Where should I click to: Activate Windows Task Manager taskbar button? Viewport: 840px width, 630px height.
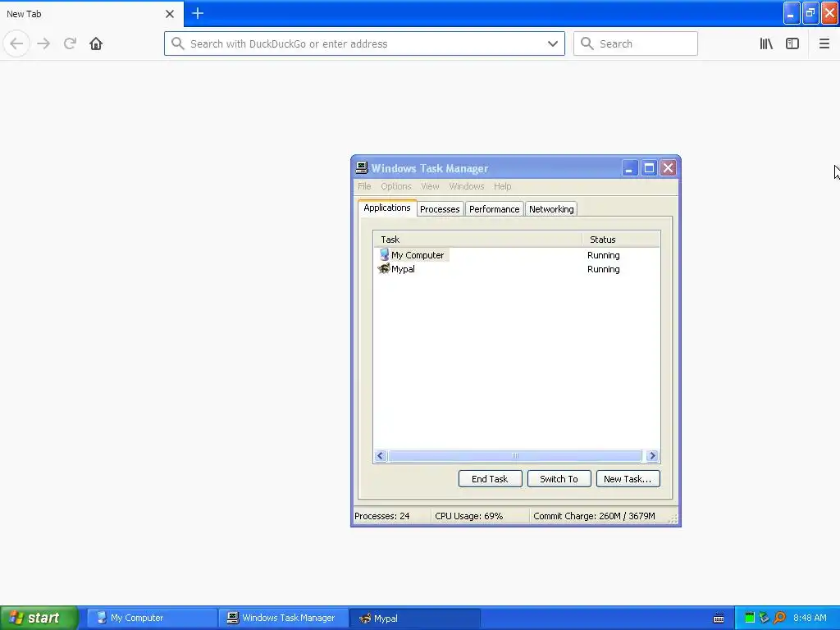pyautogui.click(x=283, y=618)
